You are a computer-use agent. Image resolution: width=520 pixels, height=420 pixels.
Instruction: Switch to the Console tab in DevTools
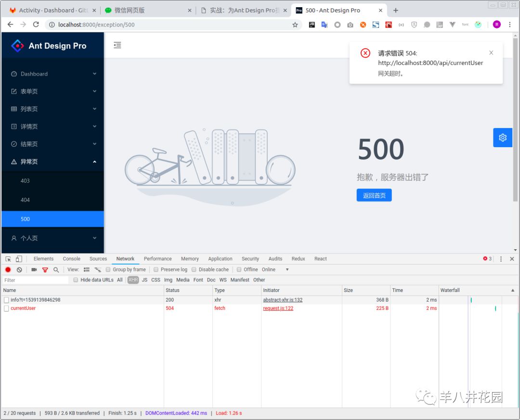(x=71, y=258)
